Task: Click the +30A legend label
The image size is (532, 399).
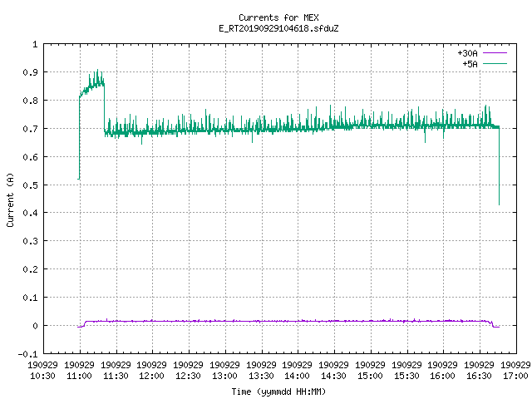Action: tap(467, 53)
